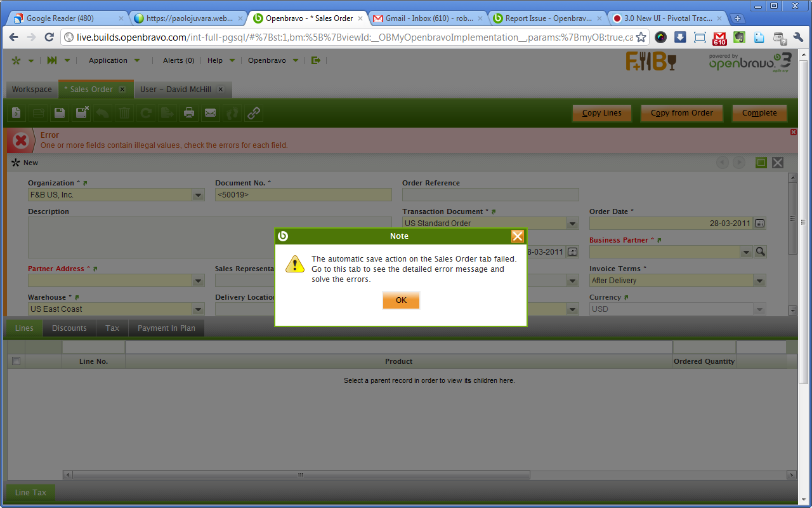Viewport: 812px width, 508px height.
Task: Switch to the Workspace tab
Action: pyautogui.click(x=32, y=90)
